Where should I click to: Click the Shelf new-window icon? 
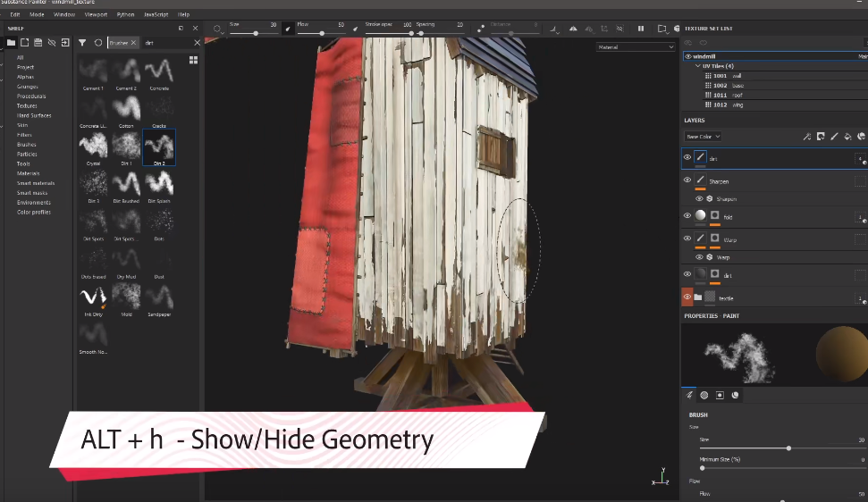[24, 43]
